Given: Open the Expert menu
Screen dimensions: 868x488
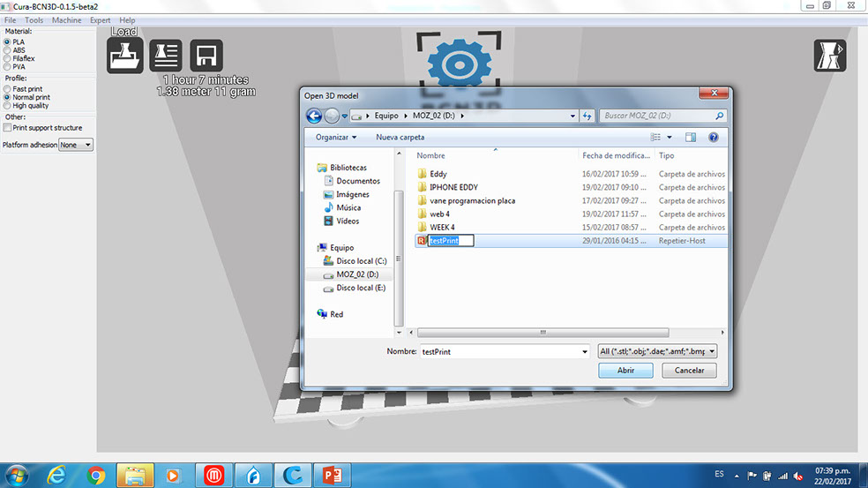Looking at the screenshot, I should (101, 20).
